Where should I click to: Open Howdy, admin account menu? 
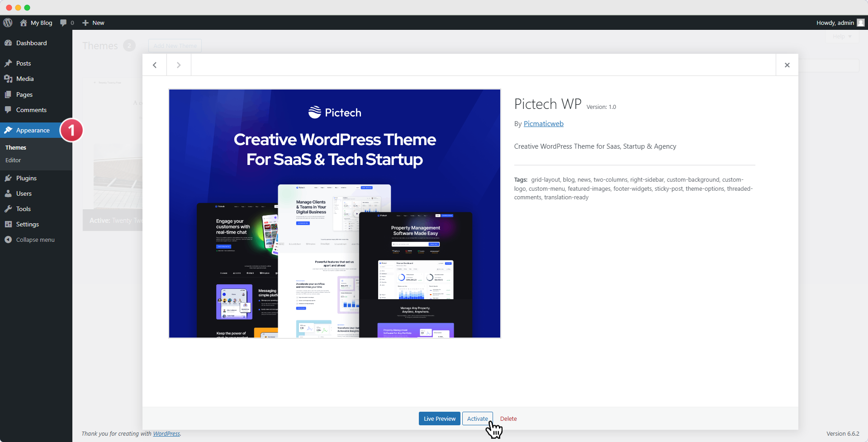click(840, 23)
